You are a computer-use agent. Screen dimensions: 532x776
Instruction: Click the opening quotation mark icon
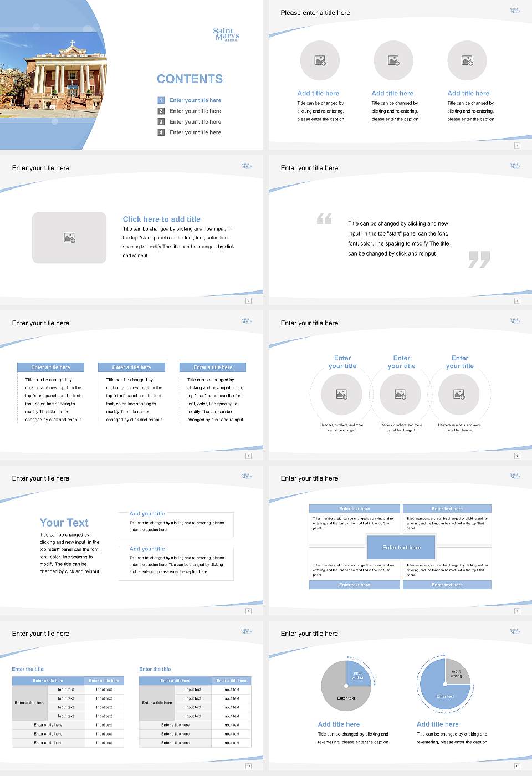(324, 218)
